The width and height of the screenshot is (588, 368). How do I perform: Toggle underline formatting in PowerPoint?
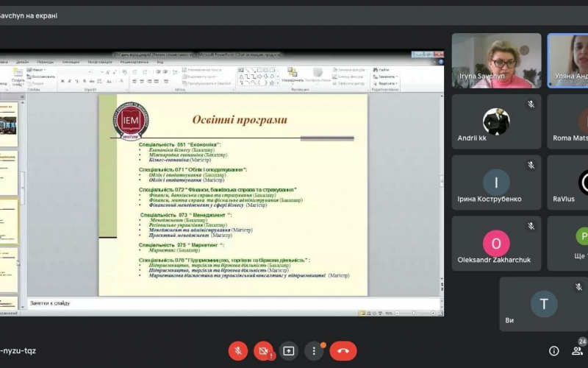pyautogui.click(x=77, y=81)
